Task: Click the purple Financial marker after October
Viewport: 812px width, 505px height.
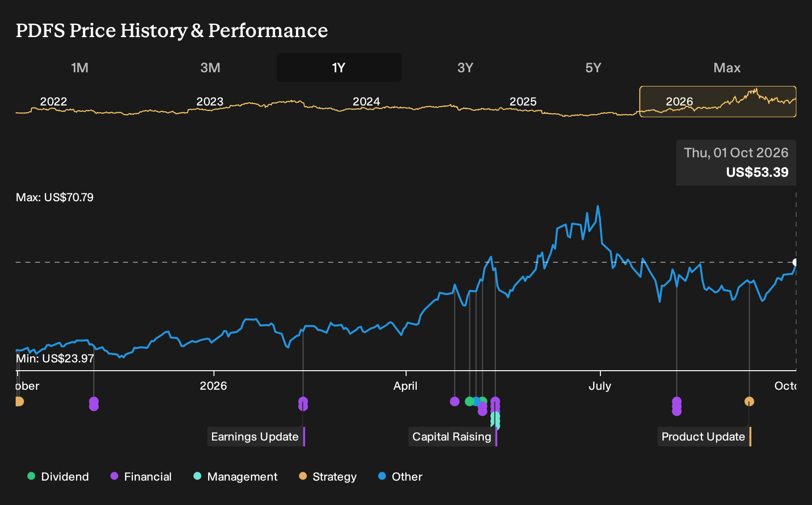Action: [94, 404]
